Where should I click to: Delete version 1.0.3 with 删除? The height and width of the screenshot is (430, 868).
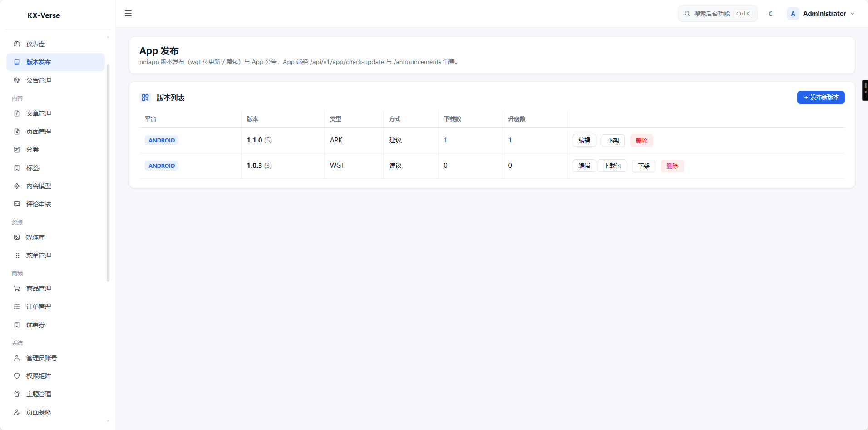[x=672, y=166]
